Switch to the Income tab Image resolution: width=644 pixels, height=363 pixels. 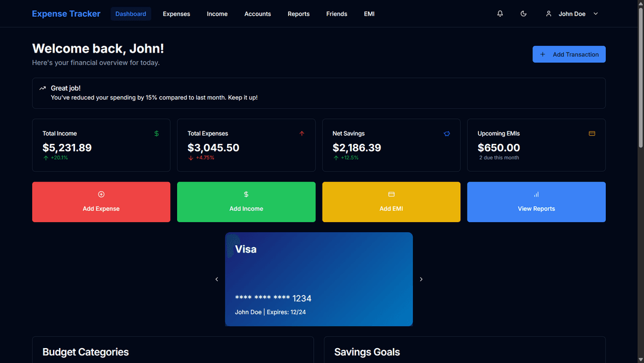coord(217,14)
